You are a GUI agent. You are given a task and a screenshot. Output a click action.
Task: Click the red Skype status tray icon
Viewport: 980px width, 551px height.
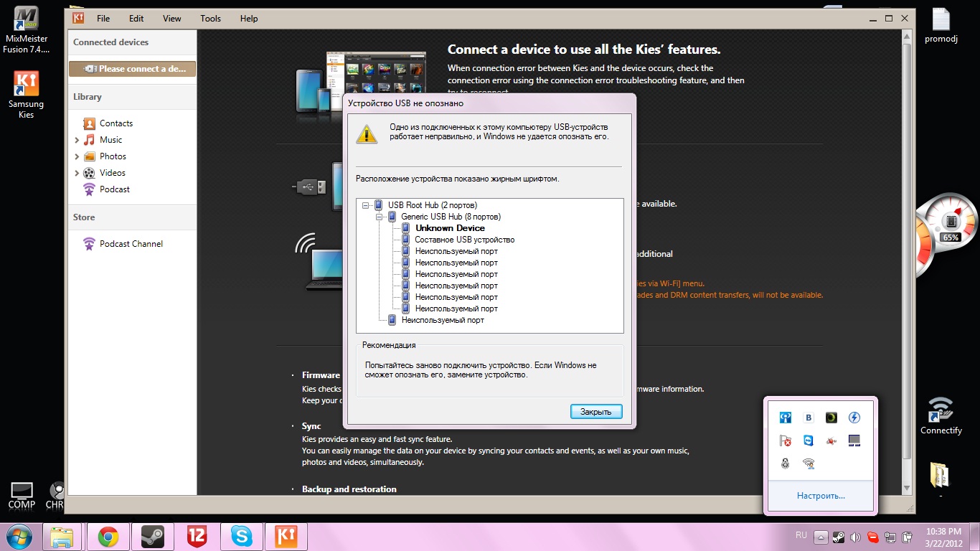pyautogui.click(x=872, y=537)
